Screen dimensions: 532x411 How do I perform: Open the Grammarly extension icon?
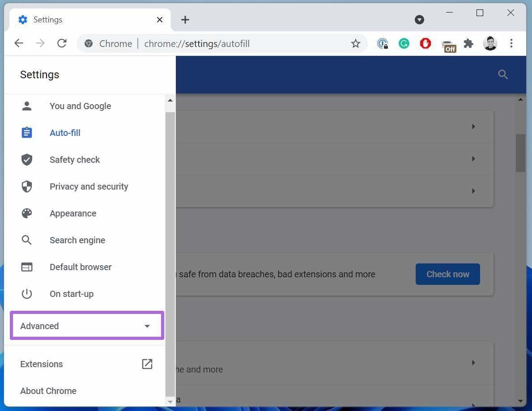click(404, 43)
